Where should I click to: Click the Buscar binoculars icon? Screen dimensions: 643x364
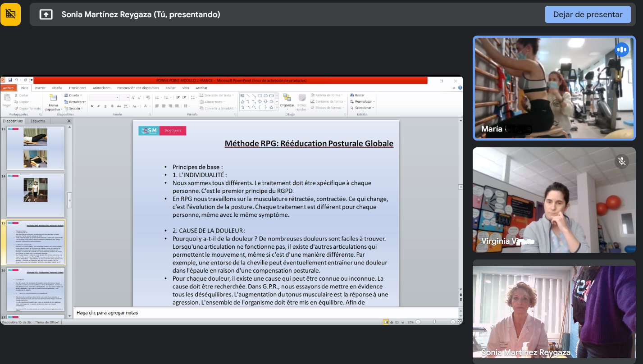tap(352, 95)
